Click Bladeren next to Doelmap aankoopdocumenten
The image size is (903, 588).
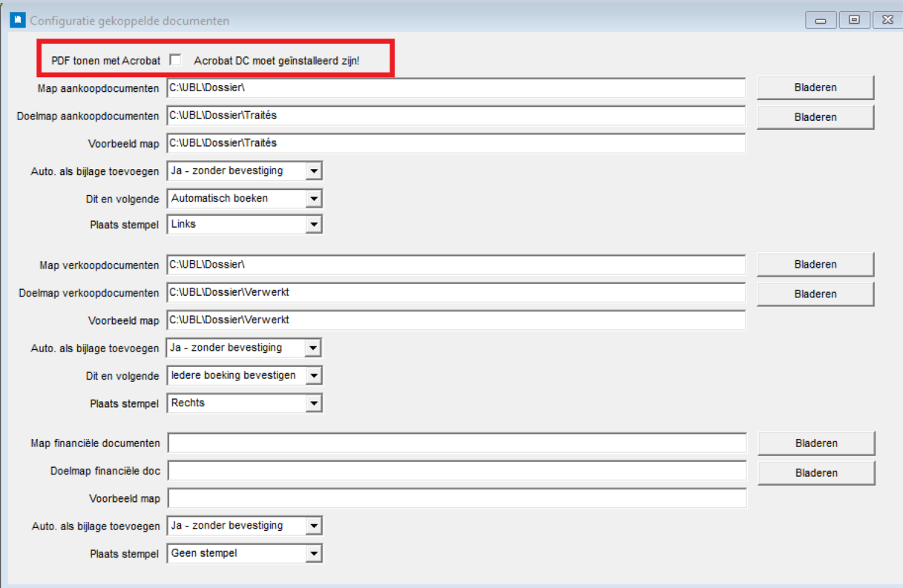tap(815, 117)
